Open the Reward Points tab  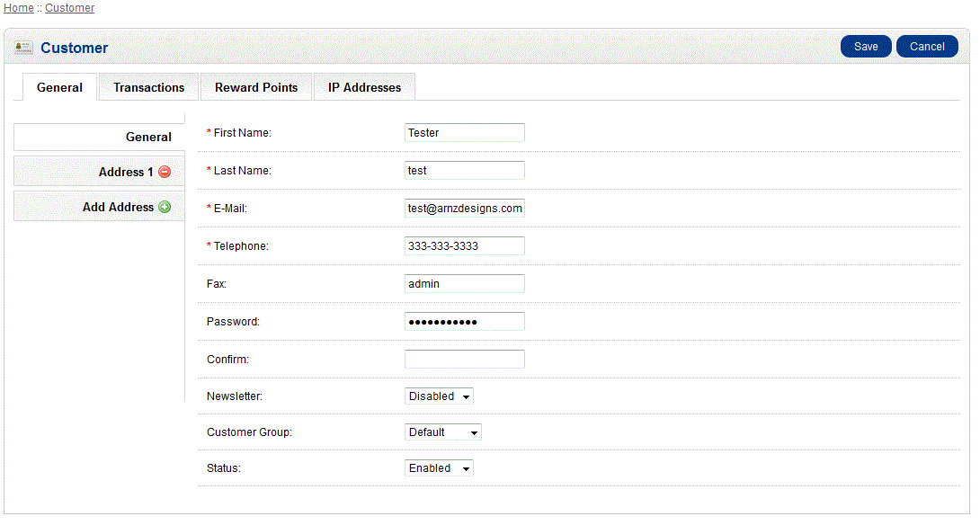click(256, 87)
